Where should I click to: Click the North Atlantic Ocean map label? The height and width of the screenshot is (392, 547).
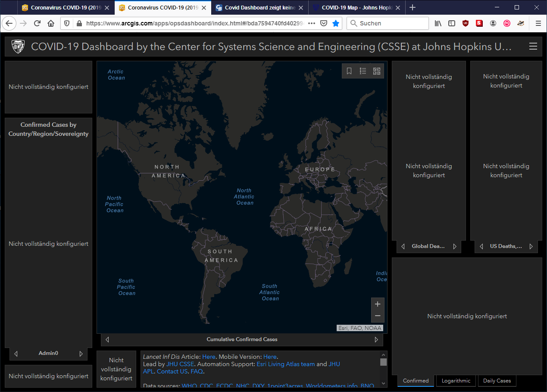[x=244, y=197]
